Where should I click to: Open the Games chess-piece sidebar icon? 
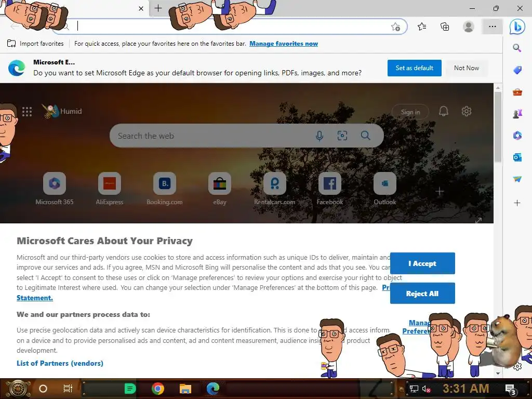[517, 114]
